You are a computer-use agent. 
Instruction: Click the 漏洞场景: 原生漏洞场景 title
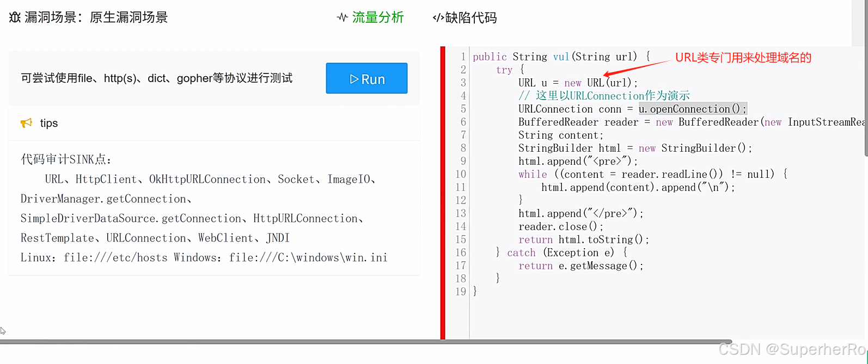96,17
